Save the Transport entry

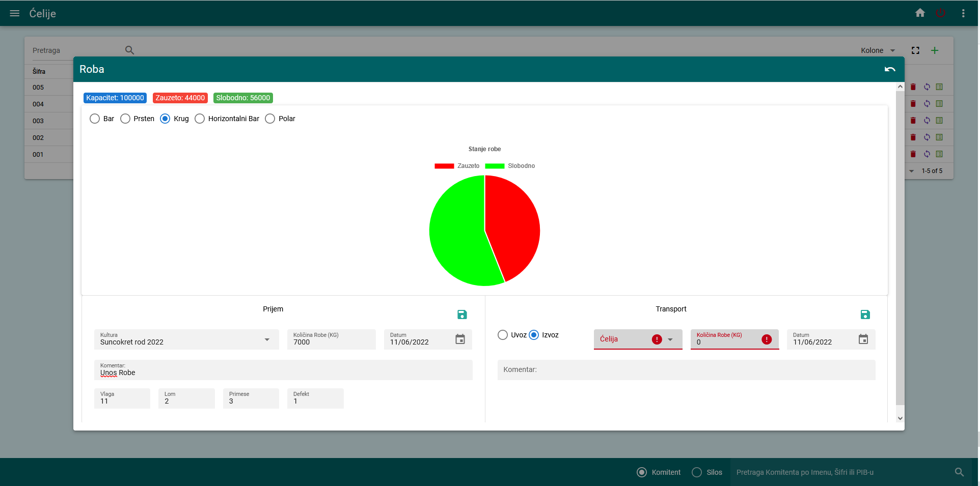pos(864,315)
